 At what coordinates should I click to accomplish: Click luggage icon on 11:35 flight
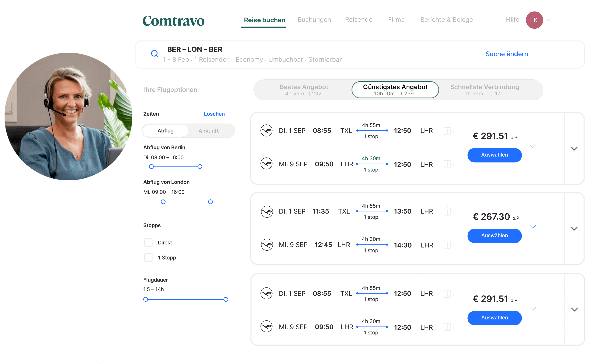[447, 211]
